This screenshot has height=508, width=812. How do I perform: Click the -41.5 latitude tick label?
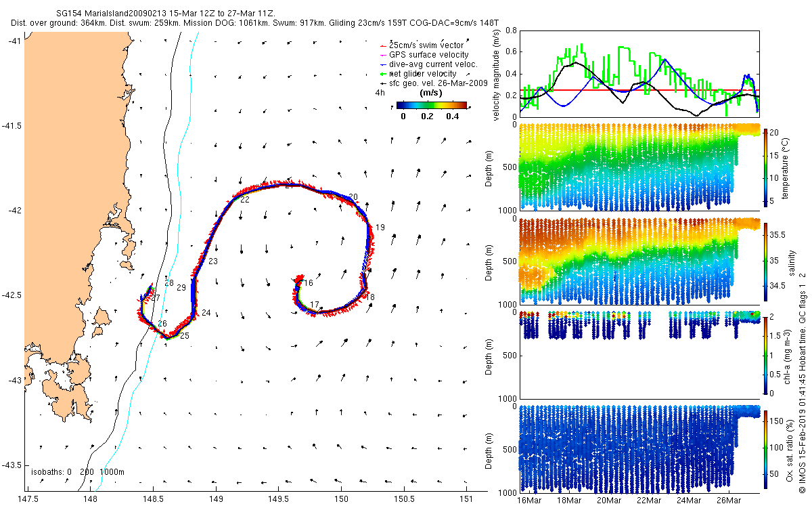pyautogui.click(x=11, y=126)
